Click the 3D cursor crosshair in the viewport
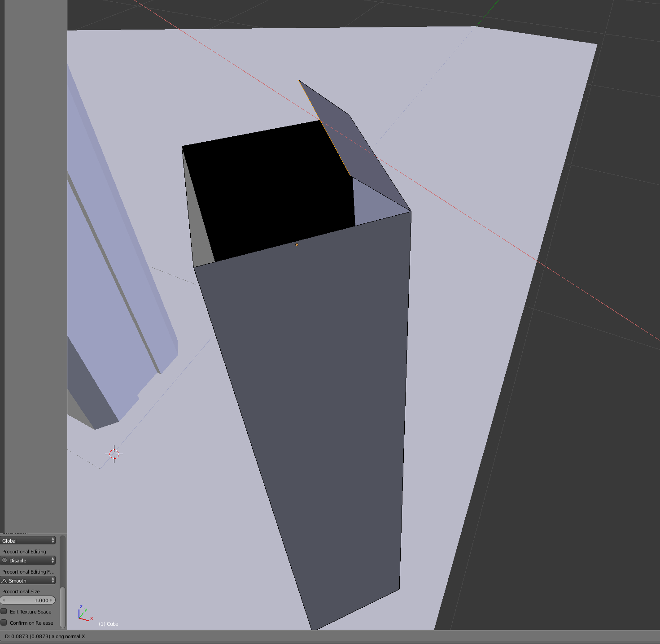 click(114, 454)
